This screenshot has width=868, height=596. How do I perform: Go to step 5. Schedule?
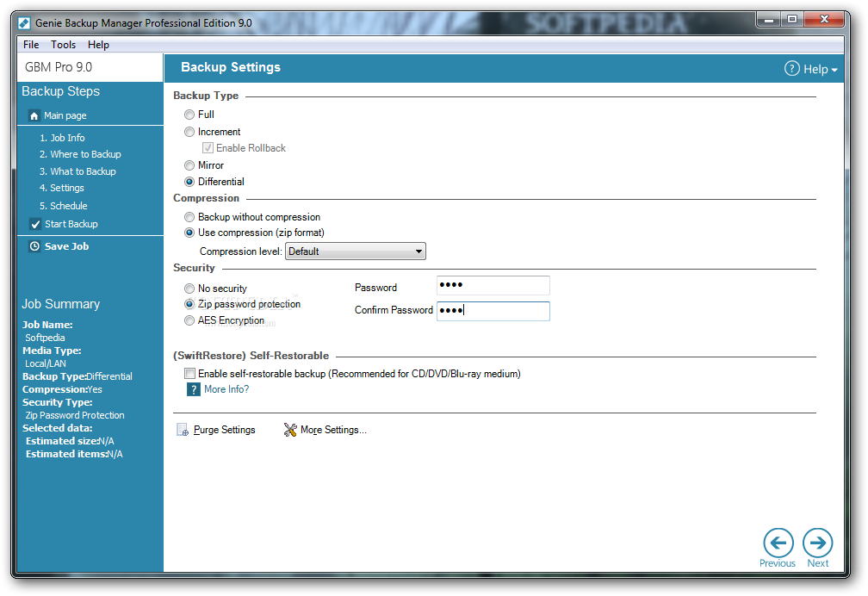pos(63,206)
